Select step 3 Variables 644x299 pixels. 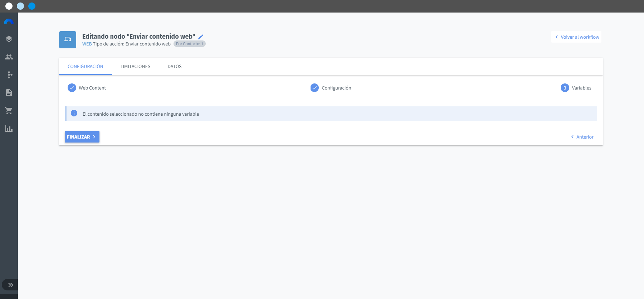coord(576,88)
